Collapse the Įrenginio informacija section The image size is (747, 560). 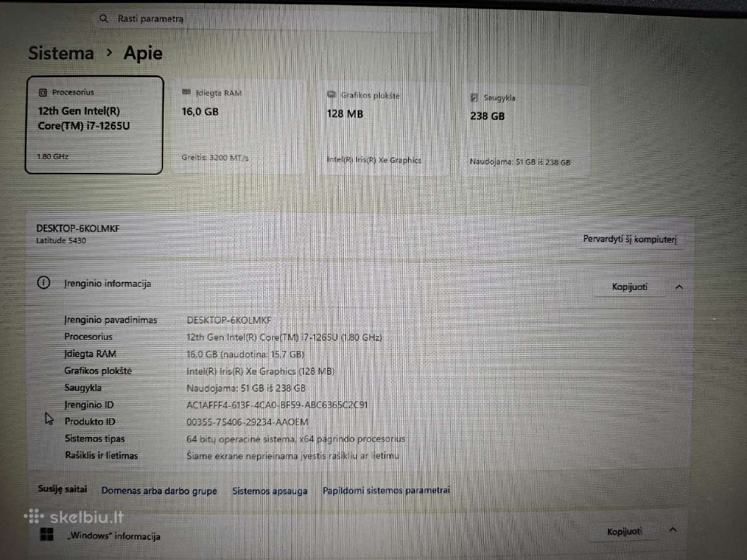coord(679,287)
